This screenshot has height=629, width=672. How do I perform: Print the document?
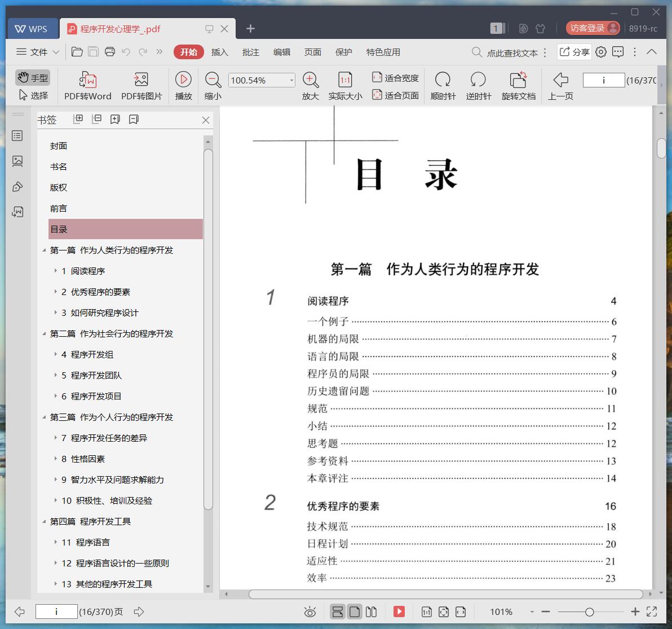110,52
